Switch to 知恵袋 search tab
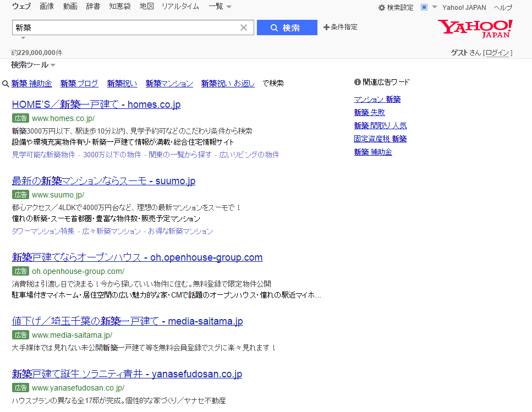The width and height of the screenshot is (532, 412). (x=120, y=7)
